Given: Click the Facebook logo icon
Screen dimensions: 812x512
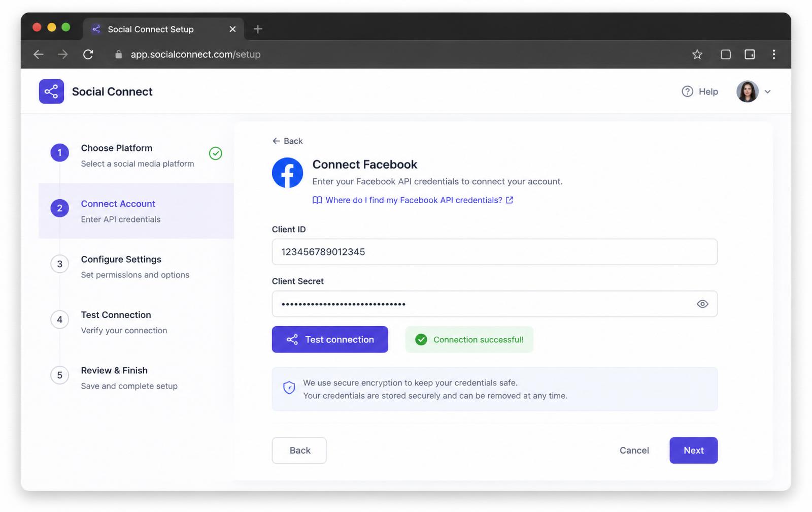Looking at the screenshot, I should click(x=287, y=173).
